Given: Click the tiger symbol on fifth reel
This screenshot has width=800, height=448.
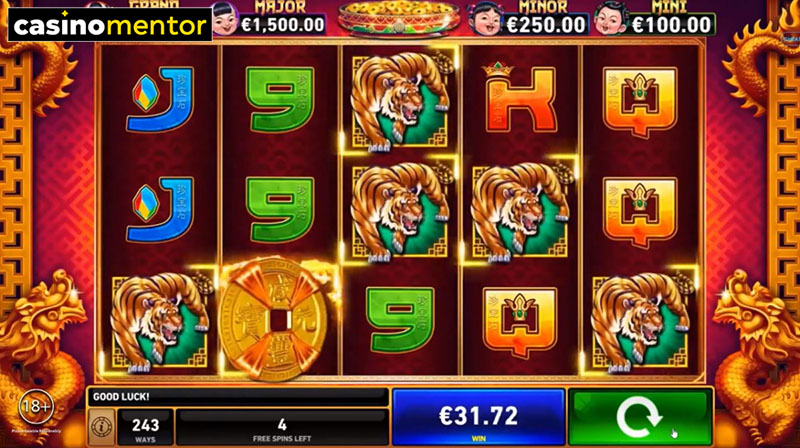Looking at the screenshot, I should 641,321.
